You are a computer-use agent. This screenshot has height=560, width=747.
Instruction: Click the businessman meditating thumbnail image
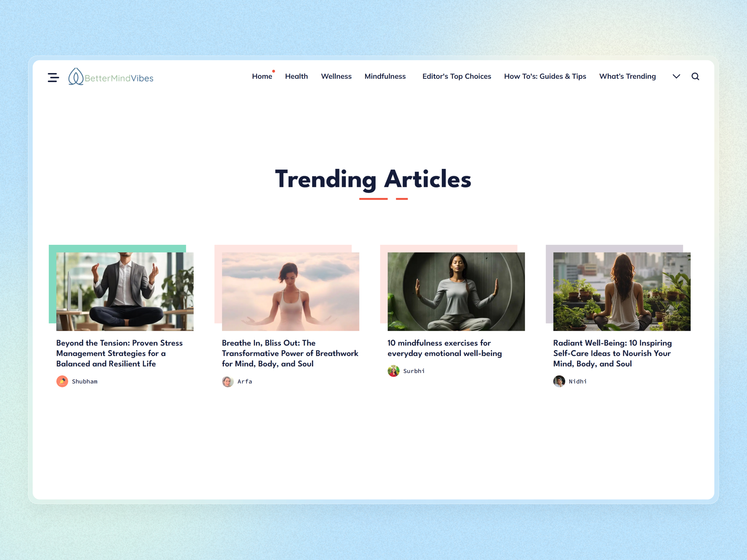tap(125, 291)
